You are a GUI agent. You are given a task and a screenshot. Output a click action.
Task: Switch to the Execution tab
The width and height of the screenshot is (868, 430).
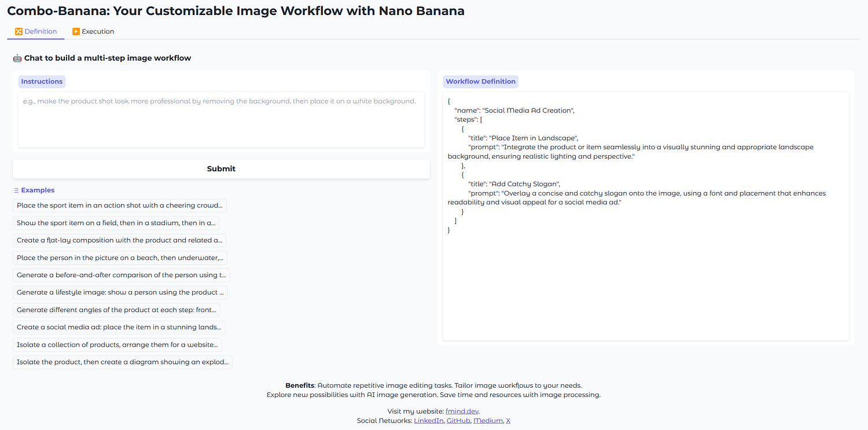[x=93, y=31]
